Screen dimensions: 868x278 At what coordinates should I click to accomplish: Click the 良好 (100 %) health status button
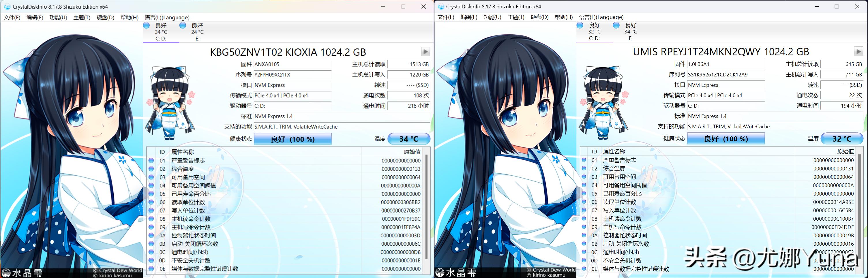pyautogui.click(x=293, y=138)
